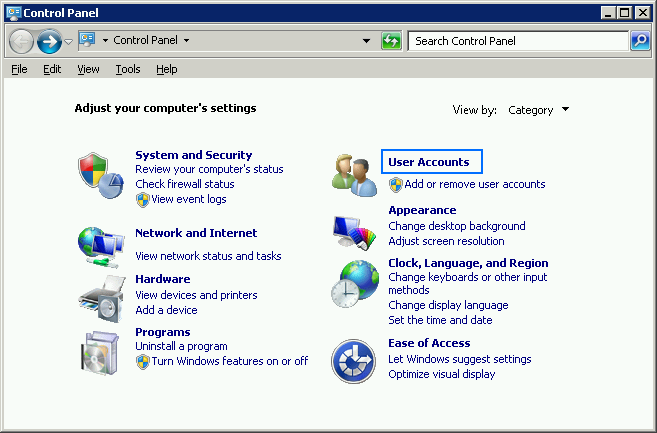
Task: Click Change keyboards or other input methods
Action: (x=468, y=284)
